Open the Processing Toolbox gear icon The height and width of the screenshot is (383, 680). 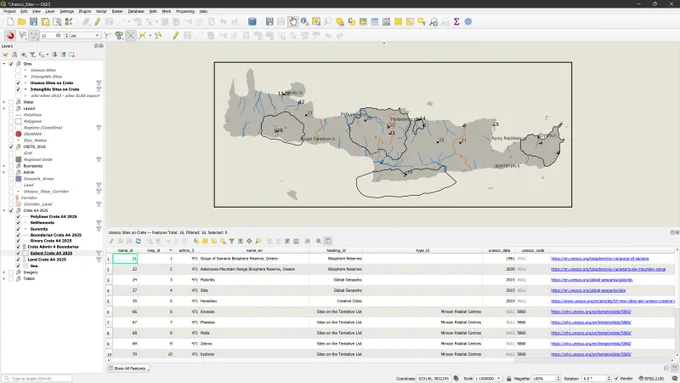468,22
